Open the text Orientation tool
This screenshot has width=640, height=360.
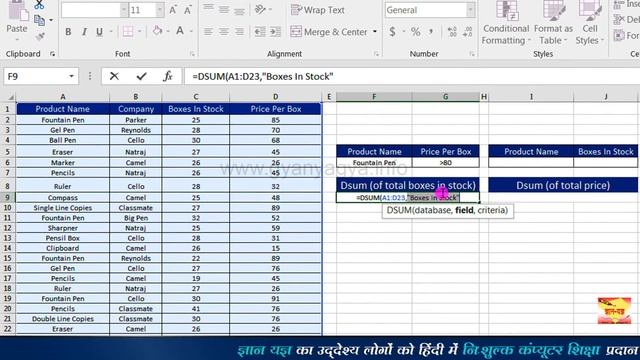[x=260, y=9]
